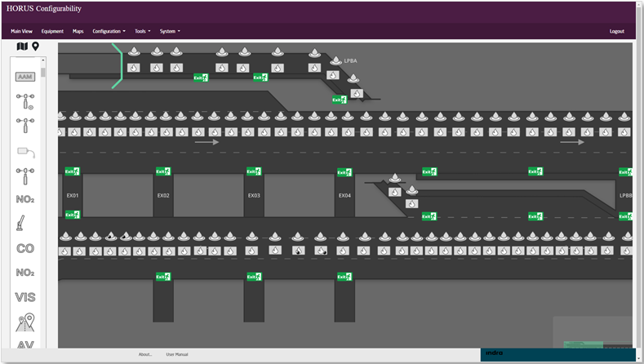
Task: Click the location pin icon above palette
Action: (x=36, y=47)
